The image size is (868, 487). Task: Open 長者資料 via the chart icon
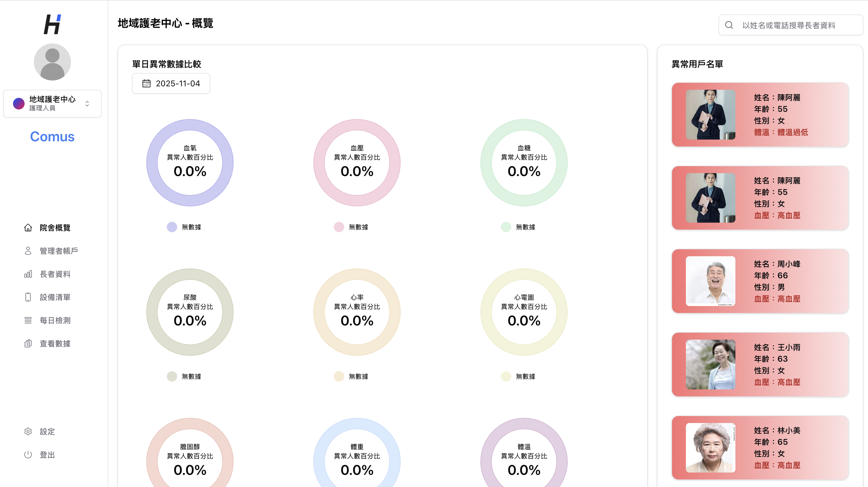point(28,274)
